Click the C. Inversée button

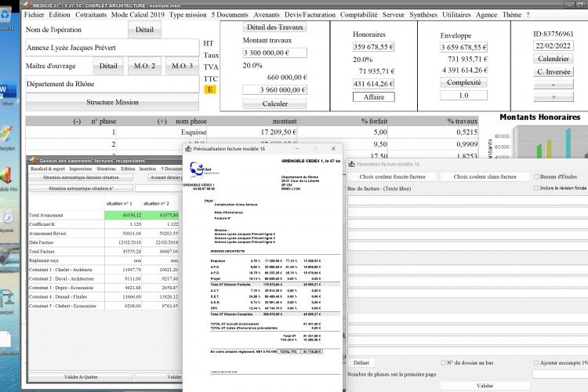click(554, 71)
